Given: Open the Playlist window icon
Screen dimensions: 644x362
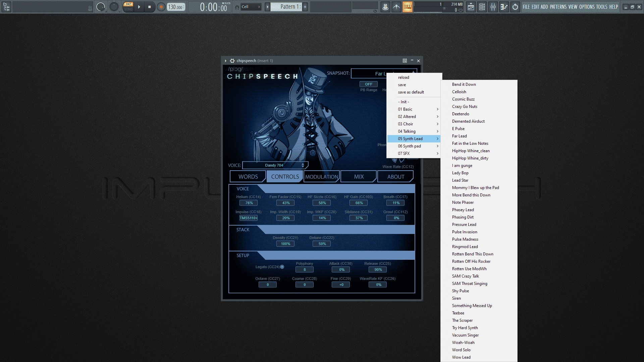Looking at the screenshot, I should (471, 7).
